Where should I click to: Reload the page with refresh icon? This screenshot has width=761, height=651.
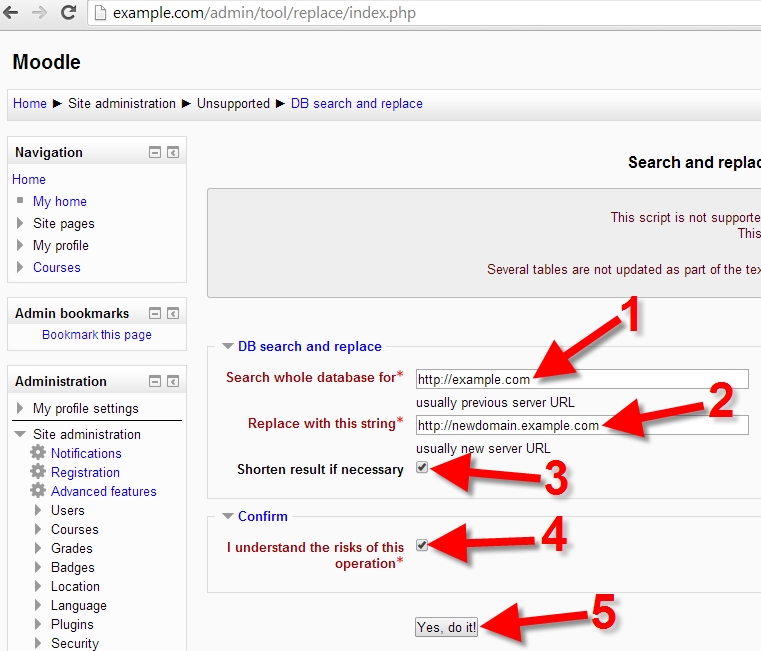68,13
